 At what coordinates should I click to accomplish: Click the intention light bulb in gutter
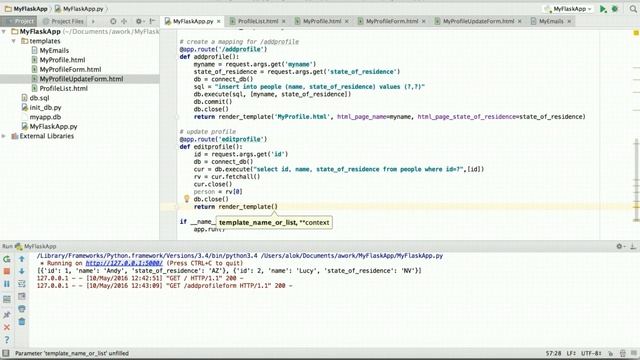[x=187, y=199]
